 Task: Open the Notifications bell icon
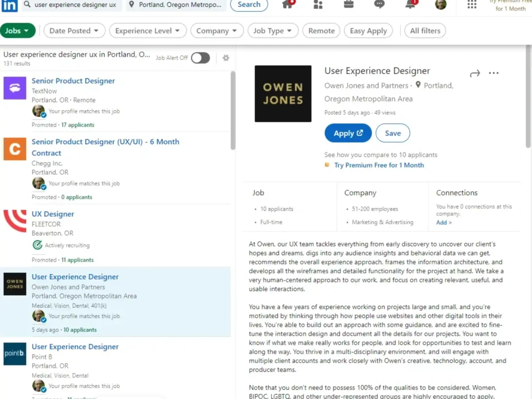pyautogui.click(x=411, y=4)
